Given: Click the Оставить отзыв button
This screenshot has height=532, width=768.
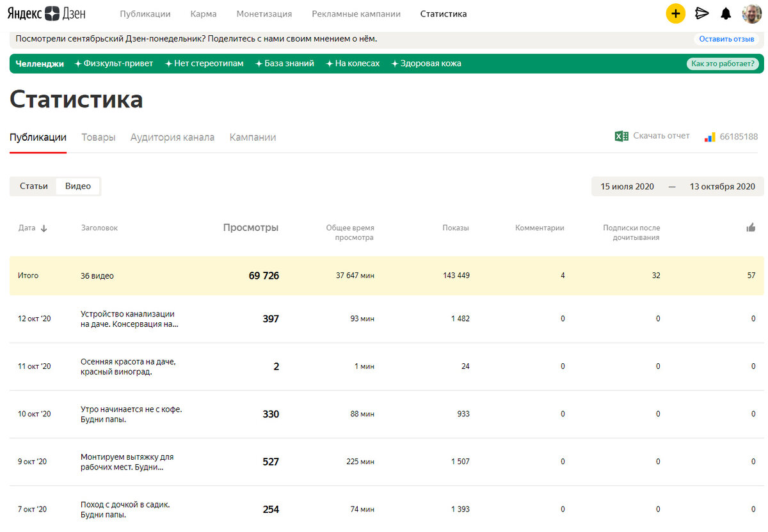Looking at the screenshot, I should coord(726,39).
